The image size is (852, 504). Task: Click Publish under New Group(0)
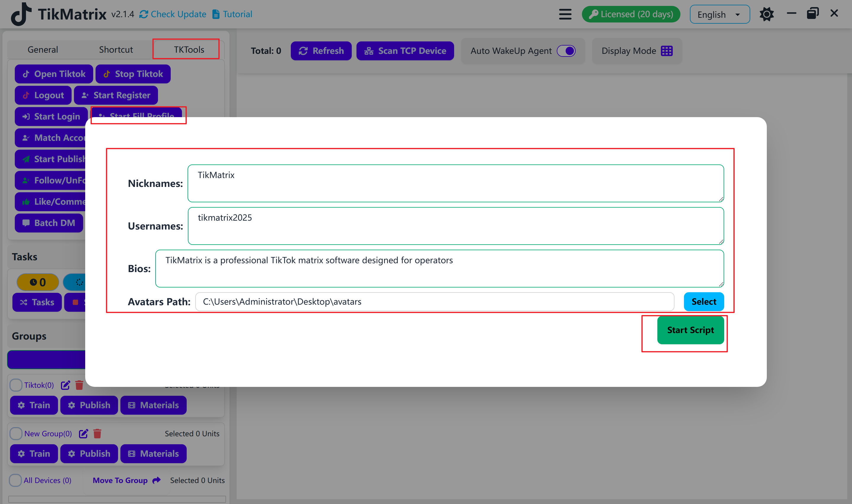[x=89, y=454]
